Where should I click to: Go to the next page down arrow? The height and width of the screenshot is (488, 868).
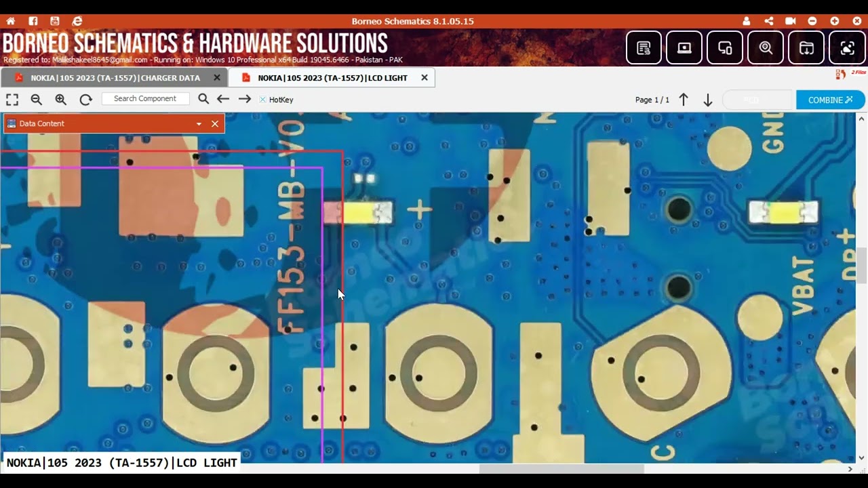[708, 100]
